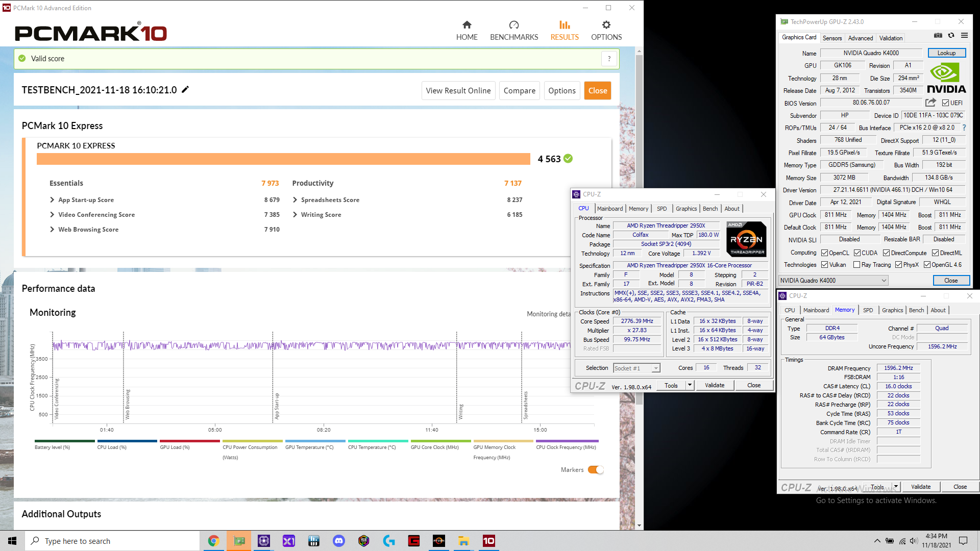Click the Compare button
The width and height of the screenshot is (980, 551).
click(x=519, y=91)
